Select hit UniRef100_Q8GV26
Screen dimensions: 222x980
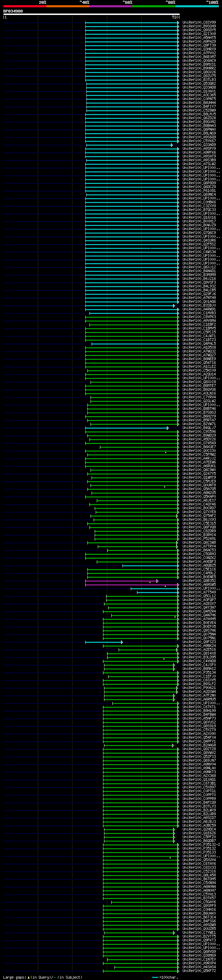click(x=199, y=72)
